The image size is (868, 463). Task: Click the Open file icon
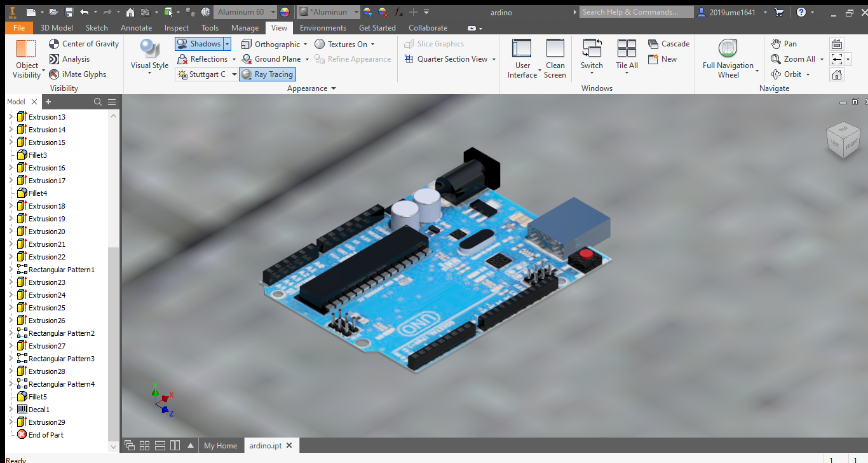pyautogui.click(x=53, y=12)
